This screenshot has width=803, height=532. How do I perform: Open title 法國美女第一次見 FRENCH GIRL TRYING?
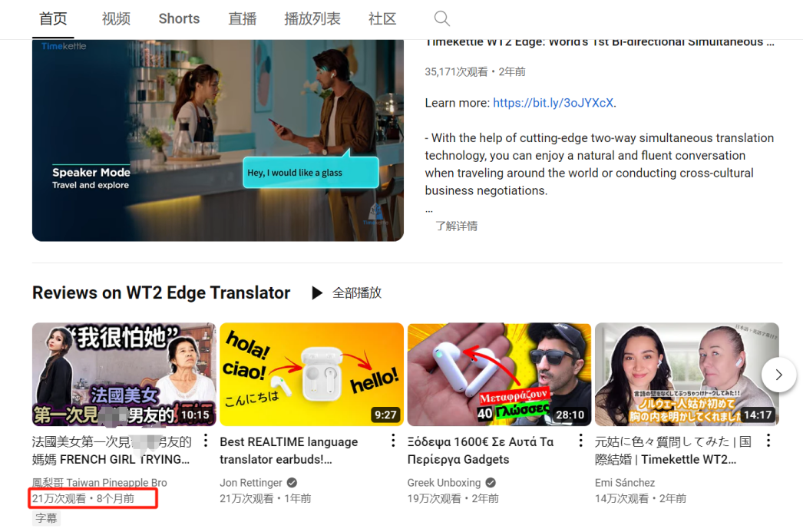111,451
